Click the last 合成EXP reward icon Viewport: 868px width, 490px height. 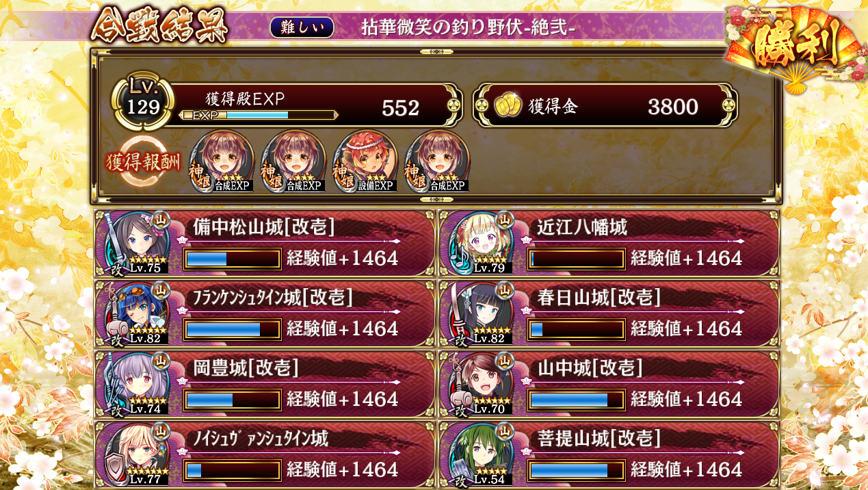436,161
